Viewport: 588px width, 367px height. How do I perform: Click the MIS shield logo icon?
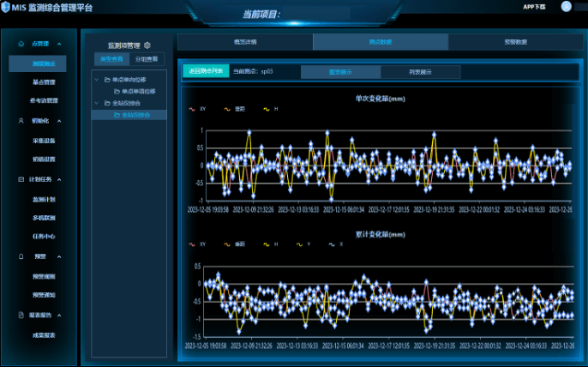point(7,7)
